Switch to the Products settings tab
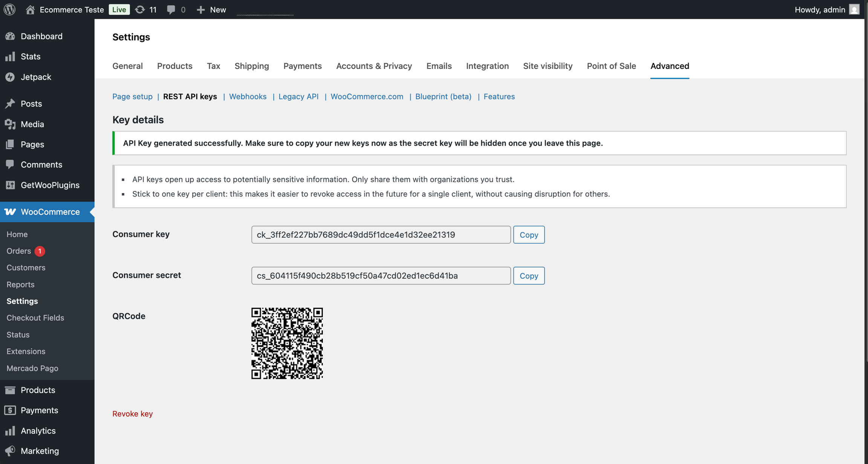 pyautogui.click(x=175, y=66)
